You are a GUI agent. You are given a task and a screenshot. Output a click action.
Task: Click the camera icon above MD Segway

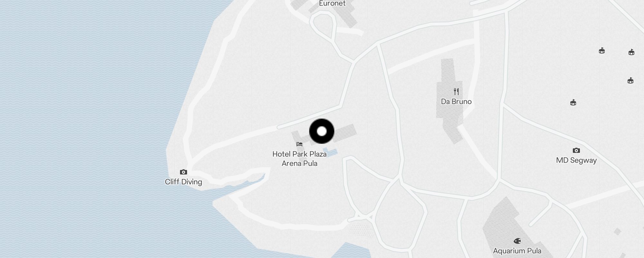[x=576, y=150]
